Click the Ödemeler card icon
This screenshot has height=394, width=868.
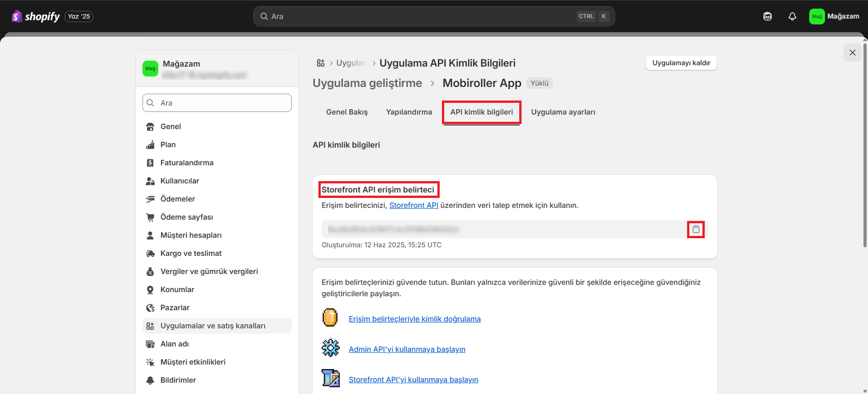click(150, 199)
